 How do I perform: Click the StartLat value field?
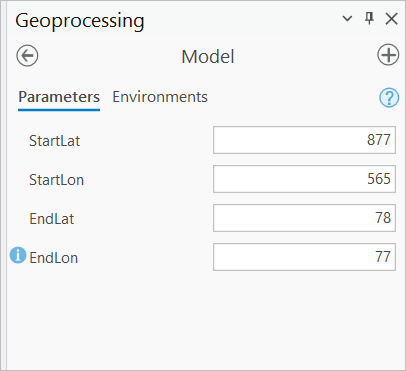[304, 140]
